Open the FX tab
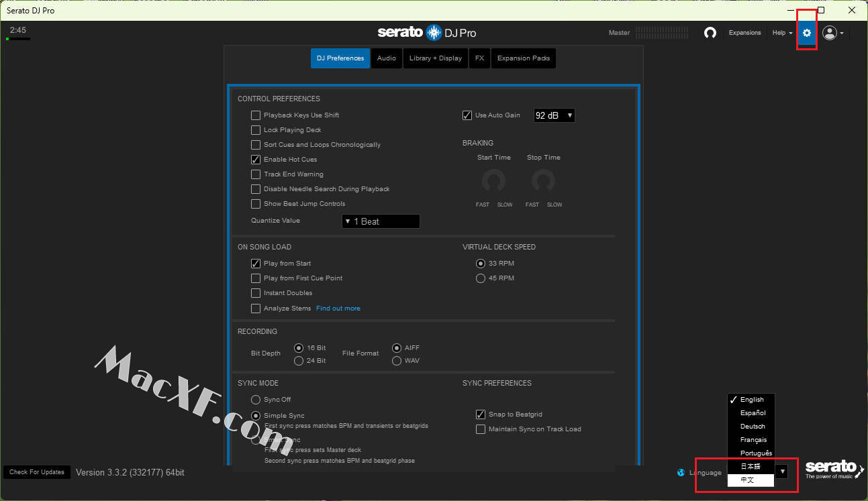 [x=479, y=58]
